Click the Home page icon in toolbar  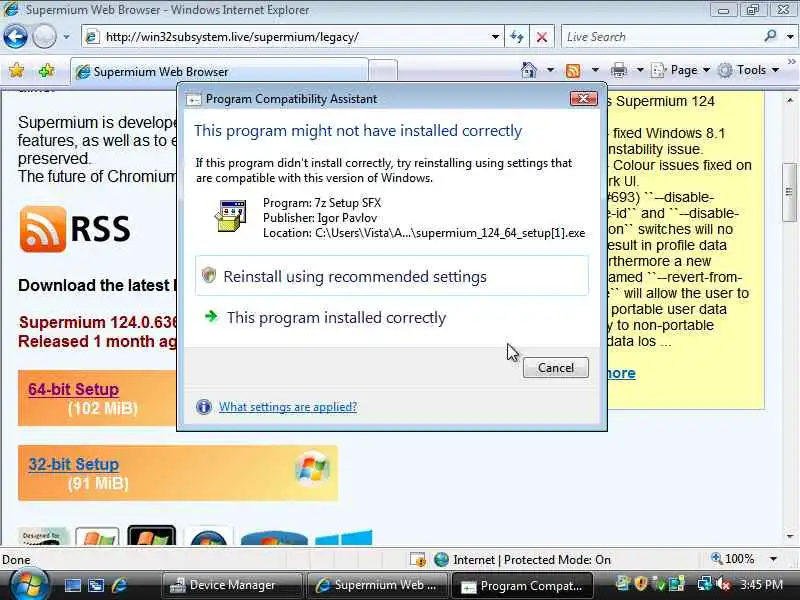pyautogui.click(x=529, y=70)
